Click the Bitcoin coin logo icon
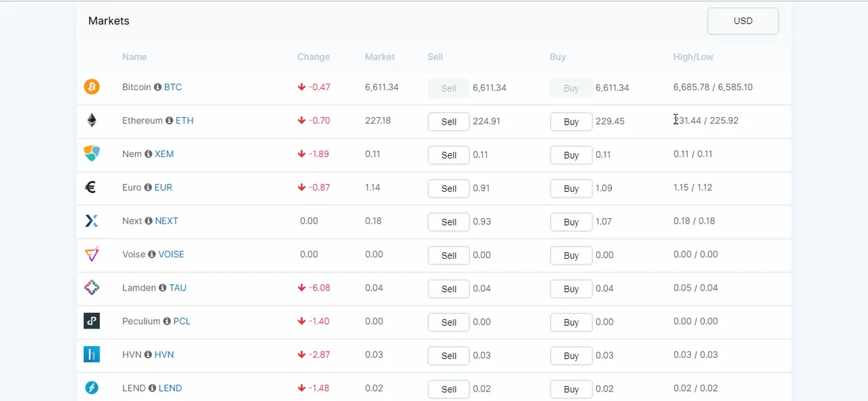868x401 pixels. (x=92, y=87)
